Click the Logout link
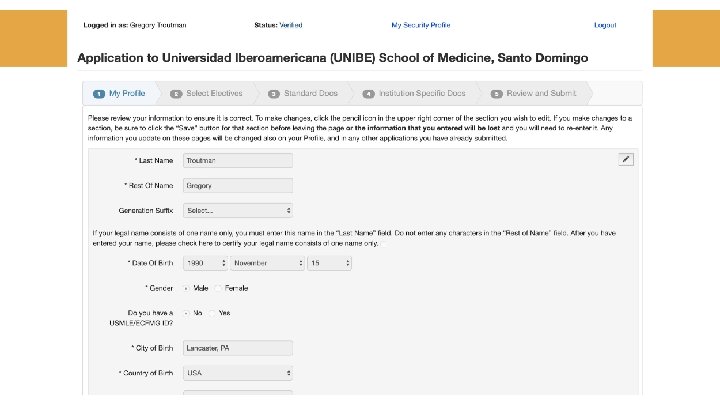Image resolution: width=720 pixels, height=405 pixels. pyautogui.click(x=605, y=25)
